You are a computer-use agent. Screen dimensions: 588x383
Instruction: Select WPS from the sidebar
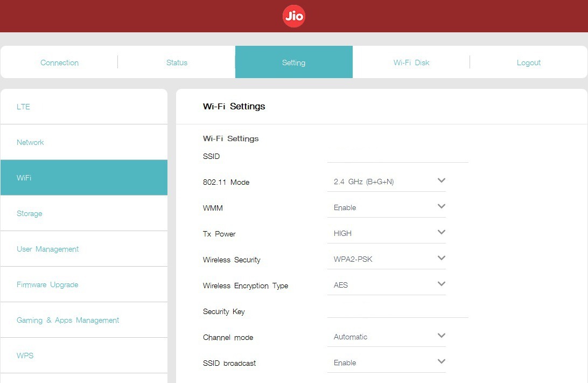click(x=25, y=356)
